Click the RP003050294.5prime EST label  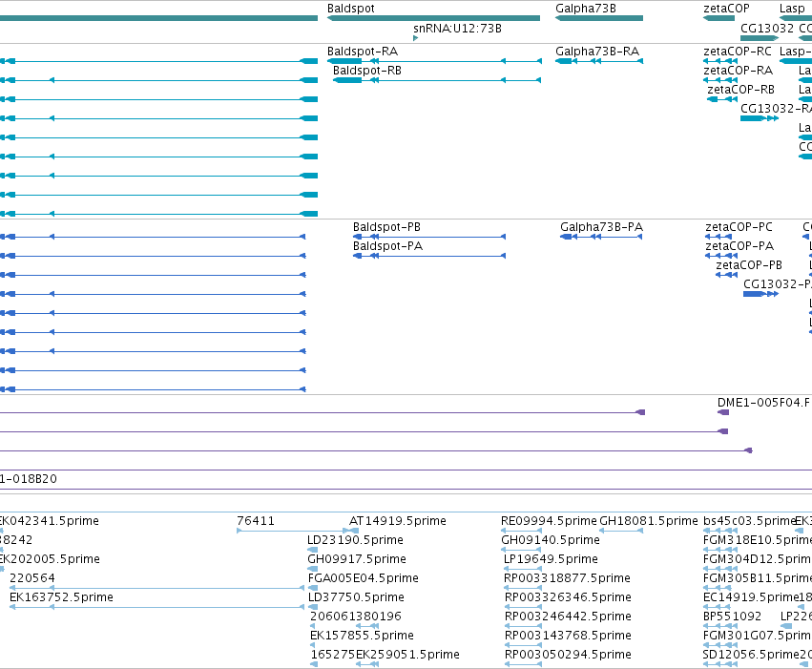tap(568, 655)
